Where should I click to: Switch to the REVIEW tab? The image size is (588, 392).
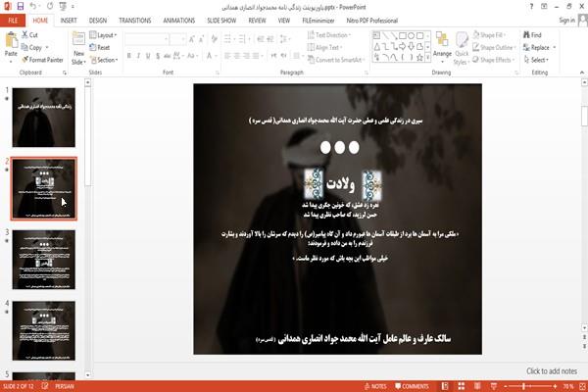point(257,21)
